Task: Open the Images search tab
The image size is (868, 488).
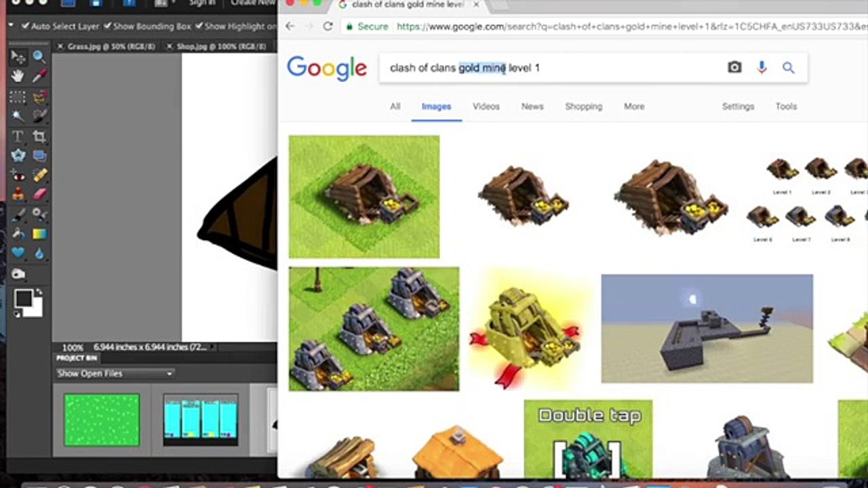Action: pyautogui.click(x=436, y=106)
